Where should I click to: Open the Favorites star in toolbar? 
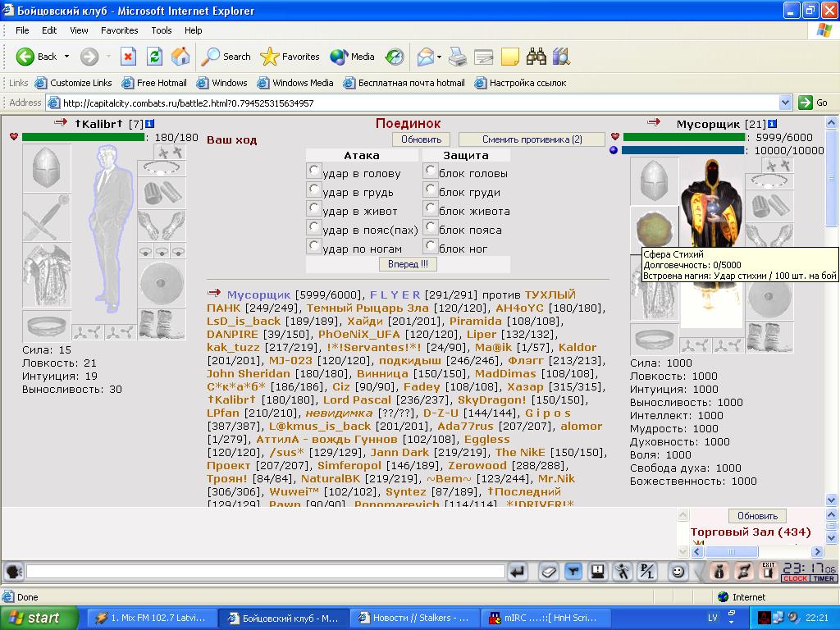290,57
